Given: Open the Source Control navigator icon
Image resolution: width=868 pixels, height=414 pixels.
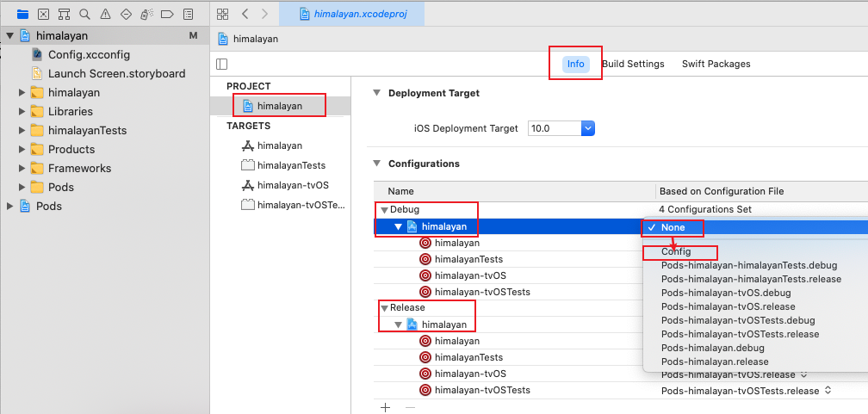Looking at the screenshot, I should 43,14.
